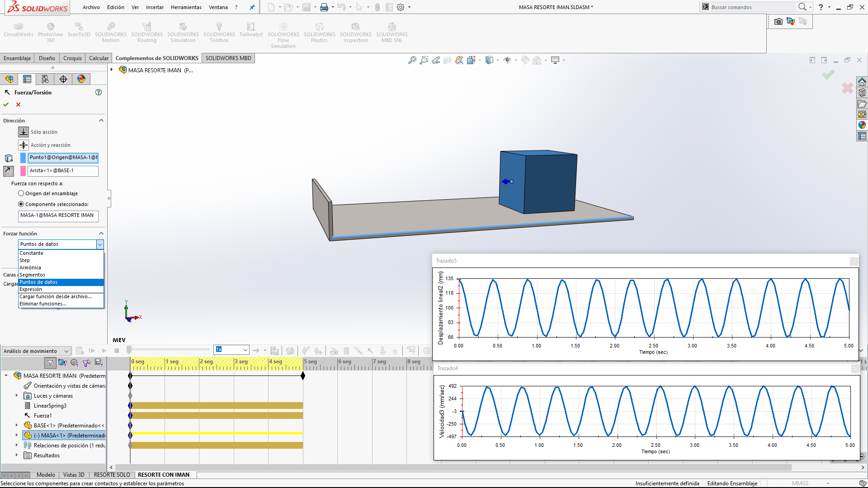The height and width of the screenshot is (488, 868).
Task: Expand the Resultados tree node
Action: pos(17,455)
